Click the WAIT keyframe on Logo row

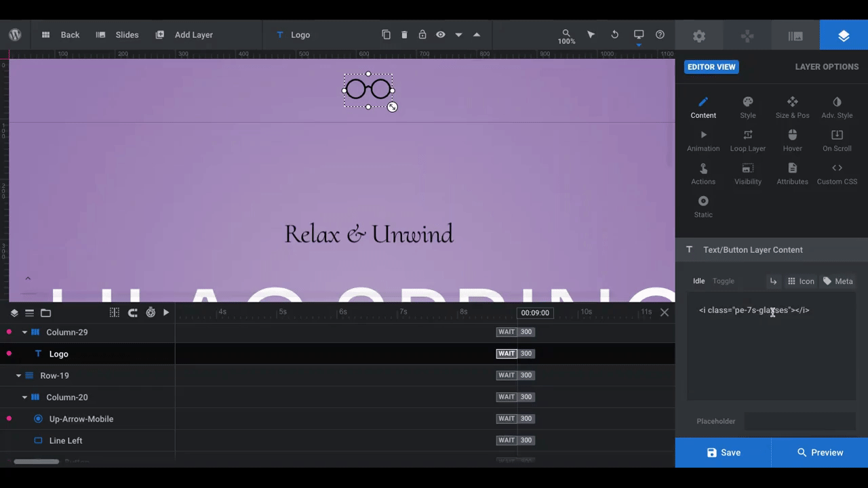click(507, 354)
